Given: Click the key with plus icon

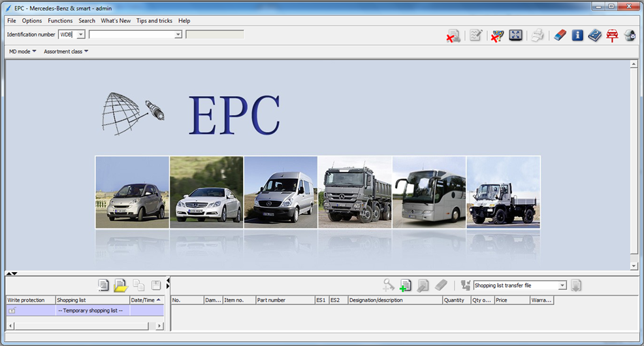Looking at the screenshot, I should [388, 285].
